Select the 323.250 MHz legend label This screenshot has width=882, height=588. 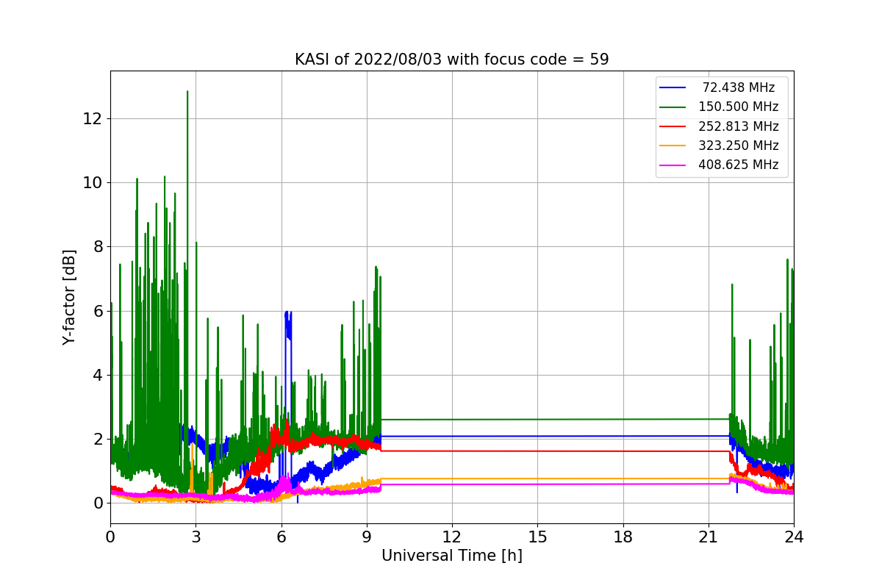(x=739, y=146)
